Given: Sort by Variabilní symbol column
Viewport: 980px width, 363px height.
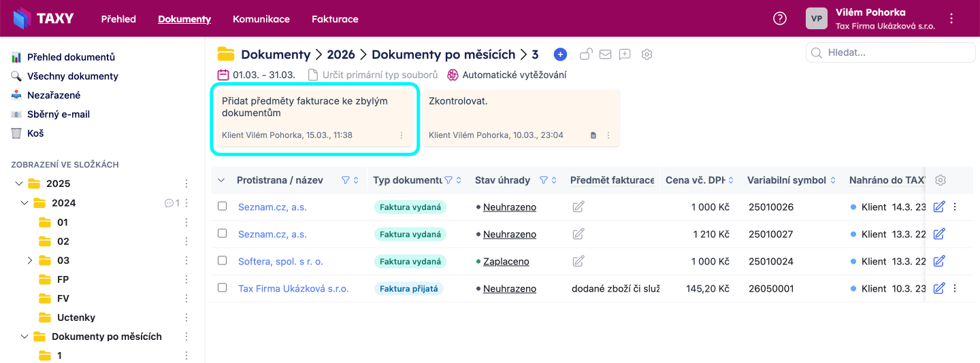Looking at the screenshot, I should (833, 180).
